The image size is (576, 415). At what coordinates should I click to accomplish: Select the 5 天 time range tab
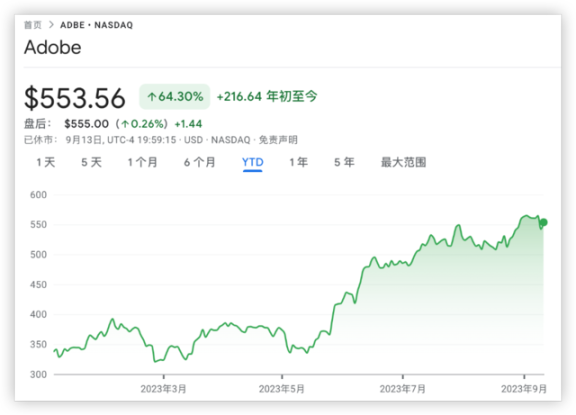pyautogui.click(x=91, y=162)
